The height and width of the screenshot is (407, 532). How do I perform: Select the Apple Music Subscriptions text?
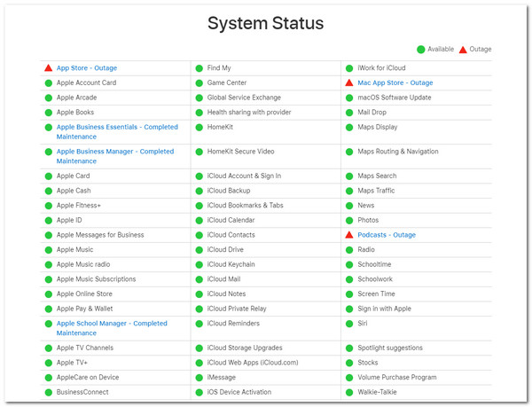coord(96,279)
